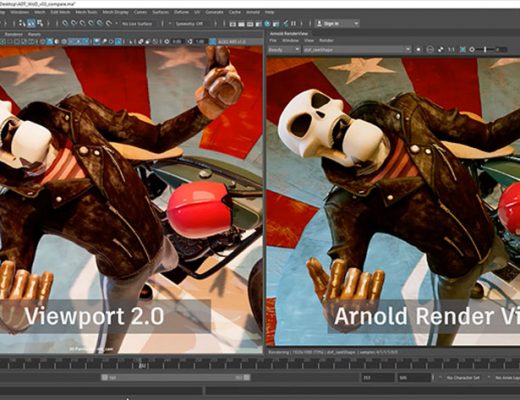
Task: Open the Arnold menu
Action: 253,12
